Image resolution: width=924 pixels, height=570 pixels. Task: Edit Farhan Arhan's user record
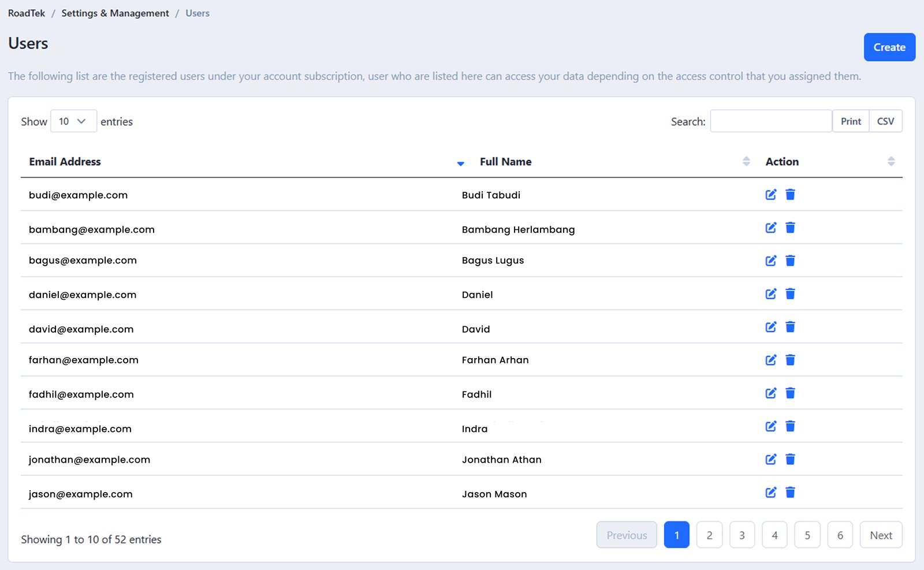pos(770,360)
